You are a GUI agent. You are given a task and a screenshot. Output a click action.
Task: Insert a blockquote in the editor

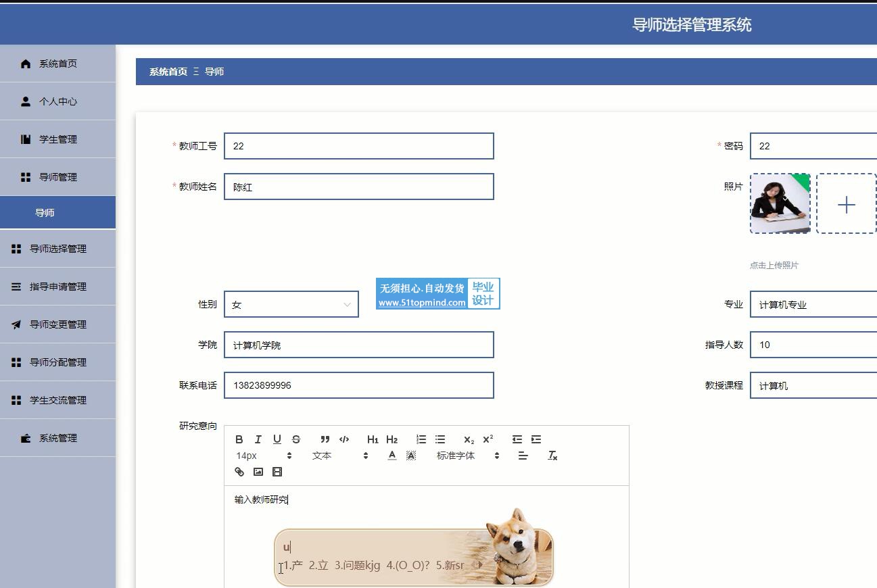click(325, 439)
